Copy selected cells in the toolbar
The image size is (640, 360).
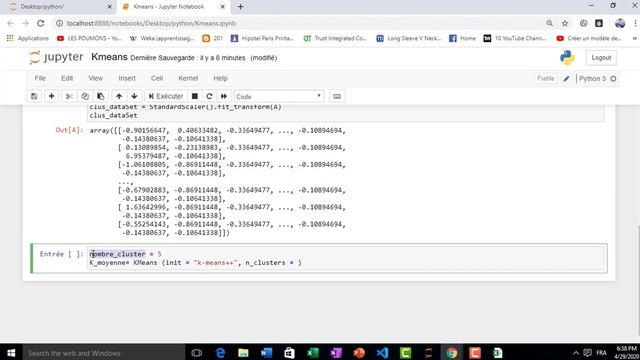pos(85,96)
